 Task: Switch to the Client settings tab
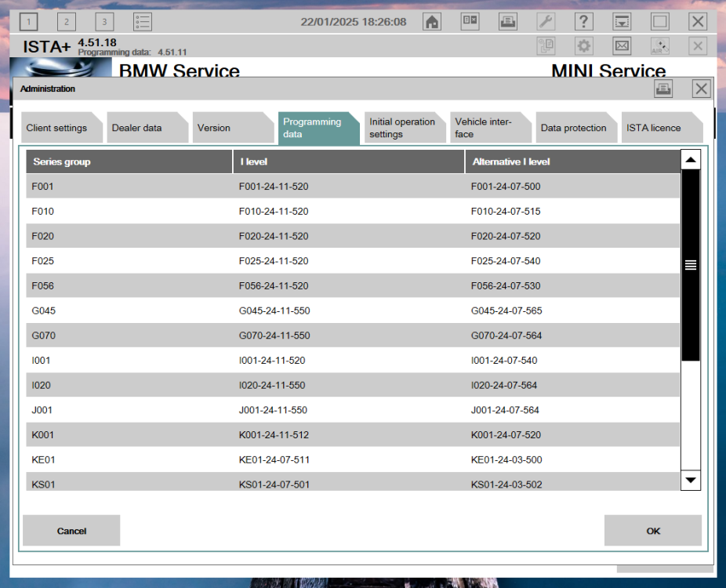point(62,128)
